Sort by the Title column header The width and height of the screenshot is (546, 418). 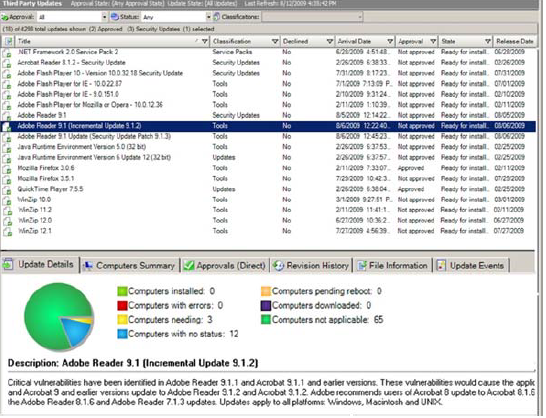click(x=24, y=41)
